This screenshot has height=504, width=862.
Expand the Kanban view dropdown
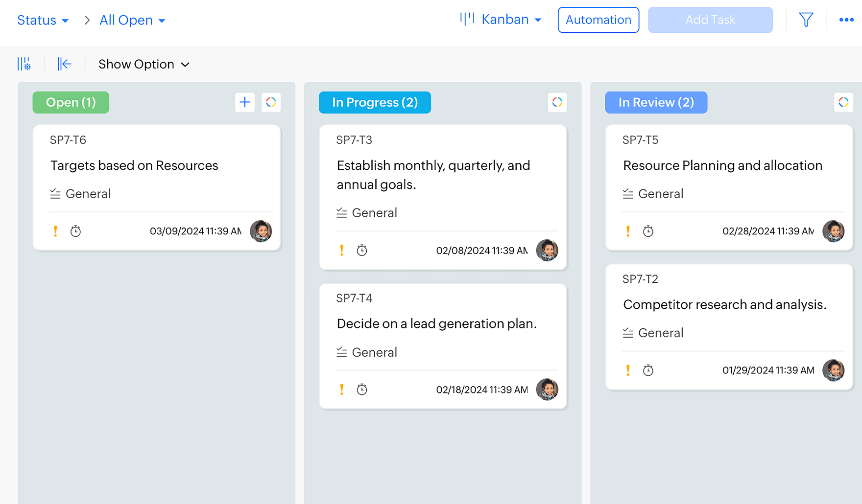click(501, 20)
